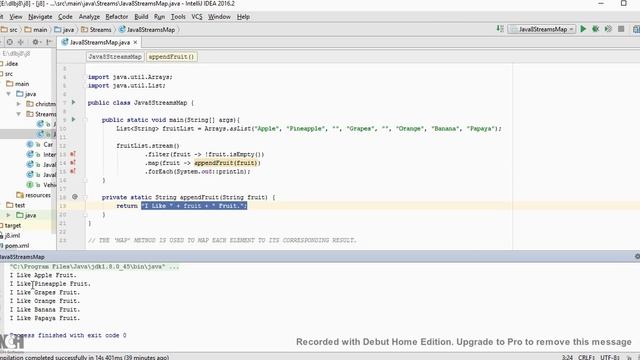Click the comment line about the MAP method

coord(222,240)
